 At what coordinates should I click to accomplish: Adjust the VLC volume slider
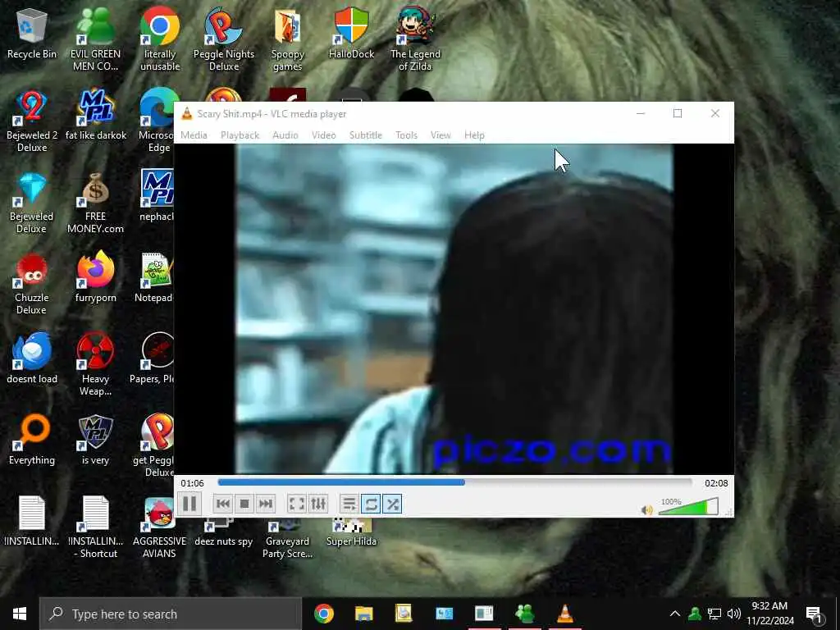point(688,507)
